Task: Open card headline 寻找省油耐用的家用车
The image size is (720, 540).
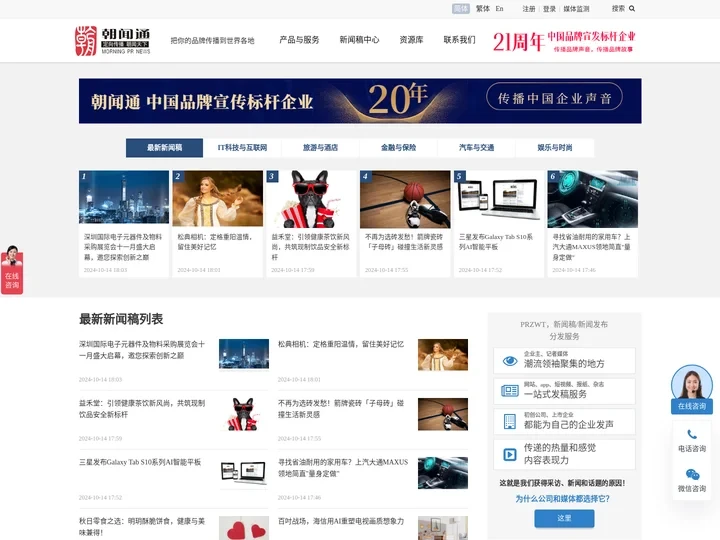Action: point(591,247)
